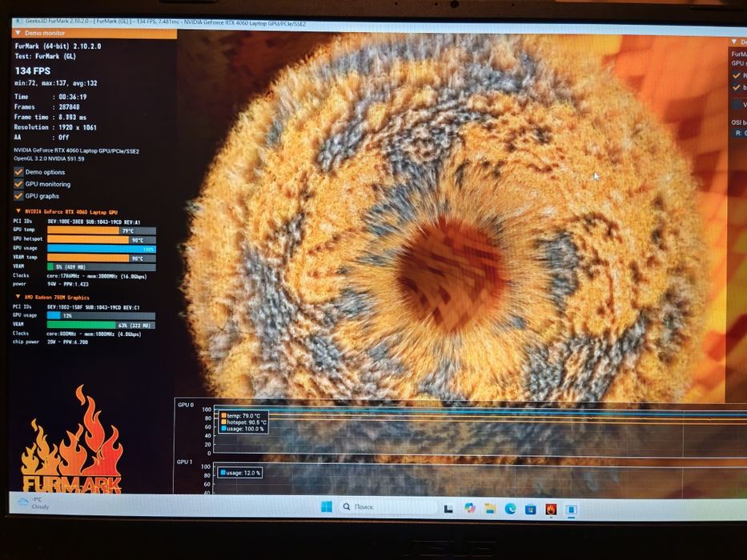Click the NVIDIA VRAM bar showing 5% (409 MB)
This screenshot has width=747, height=560.
point(102,266)
